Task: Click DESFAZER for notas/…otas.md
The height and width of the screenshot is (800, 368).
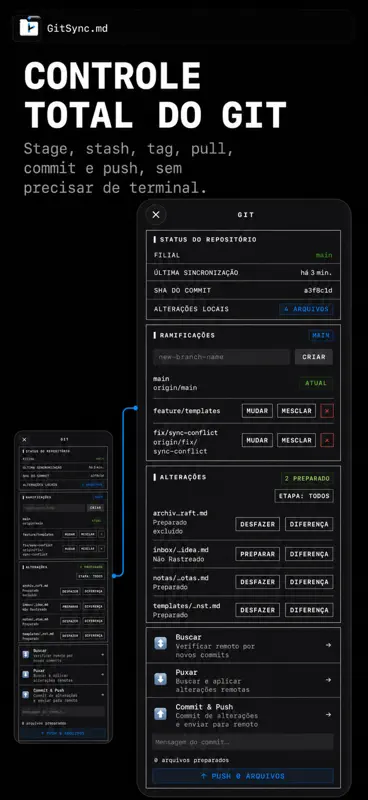Action: pyautogui.click(x=258, y=582)
